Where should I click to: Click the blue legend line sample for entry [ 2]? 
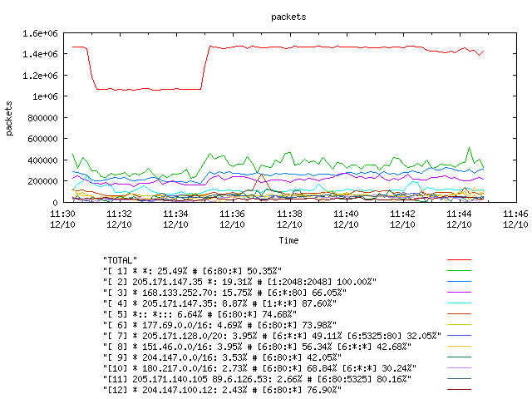point(459,282)
